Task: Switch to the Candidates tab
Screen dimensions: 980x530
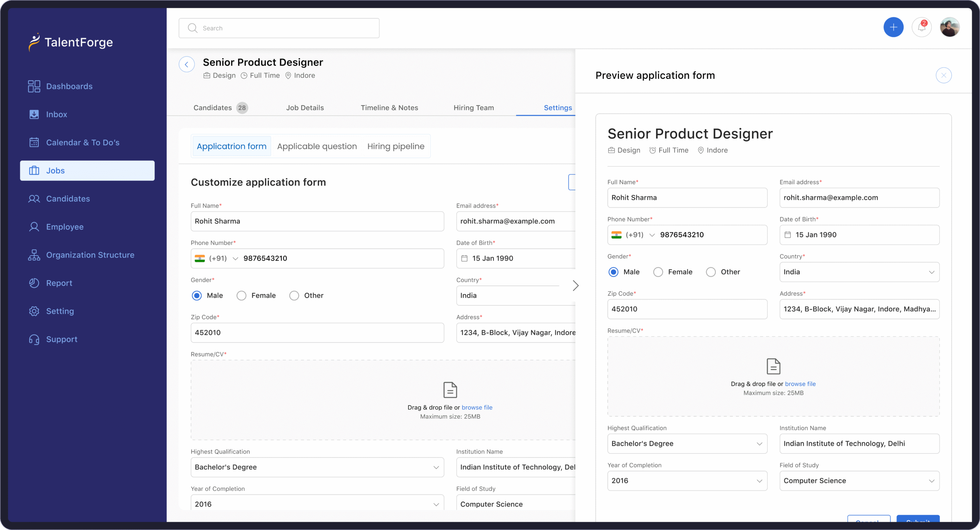Action: click(220, 108)
